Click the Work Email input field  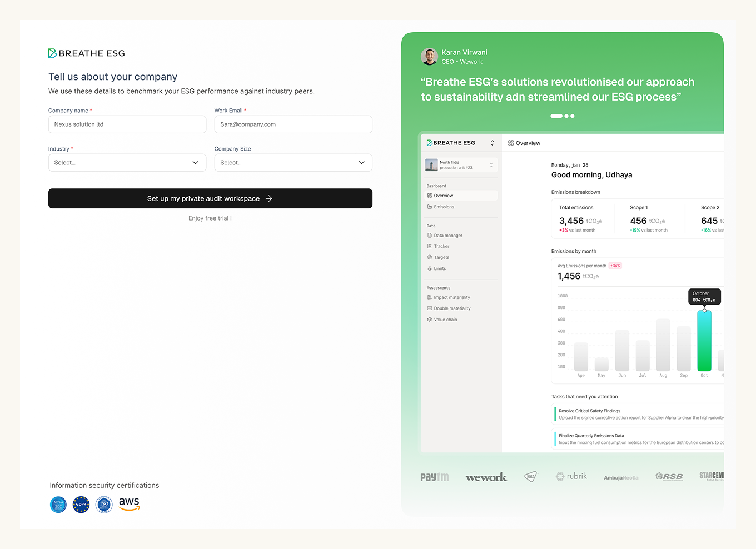tap(293, 124)
